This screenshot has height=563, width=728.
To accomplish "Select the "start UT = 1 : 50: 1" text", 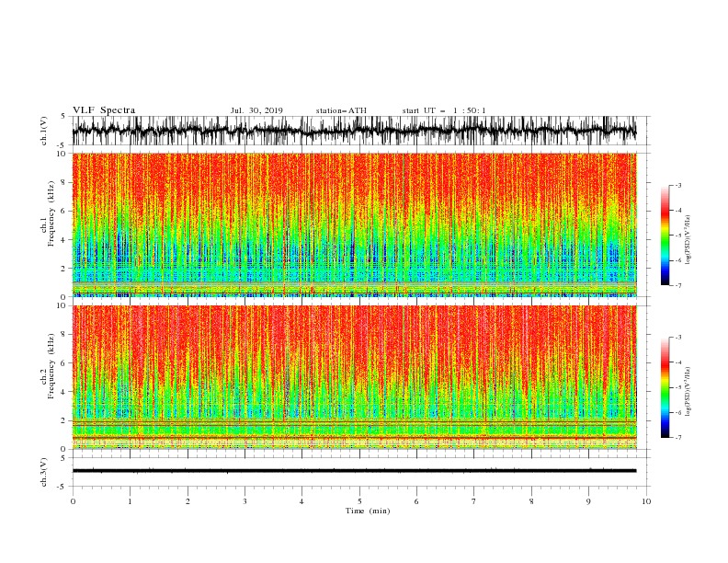I will pyautogui.click(x=444, y=110).
